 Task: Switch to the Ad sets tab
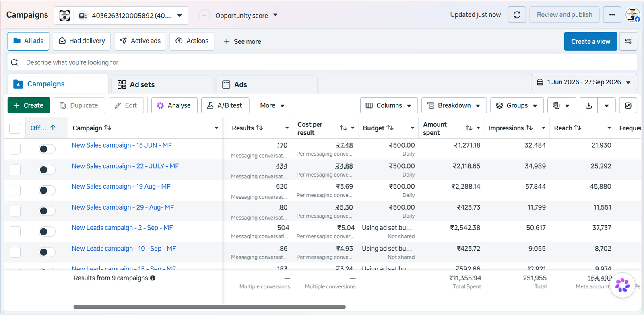(x=162, y=84)
